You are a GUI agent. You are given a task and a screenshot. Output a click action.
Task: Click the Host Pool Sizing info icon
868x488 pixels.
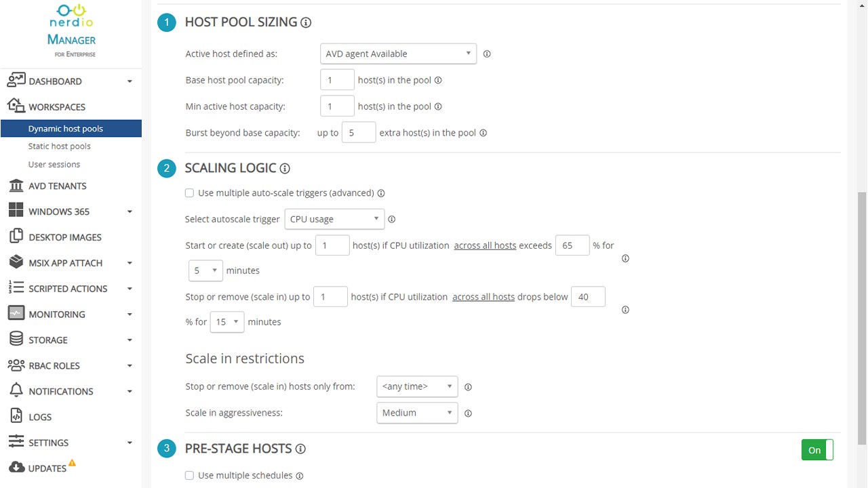306,22
